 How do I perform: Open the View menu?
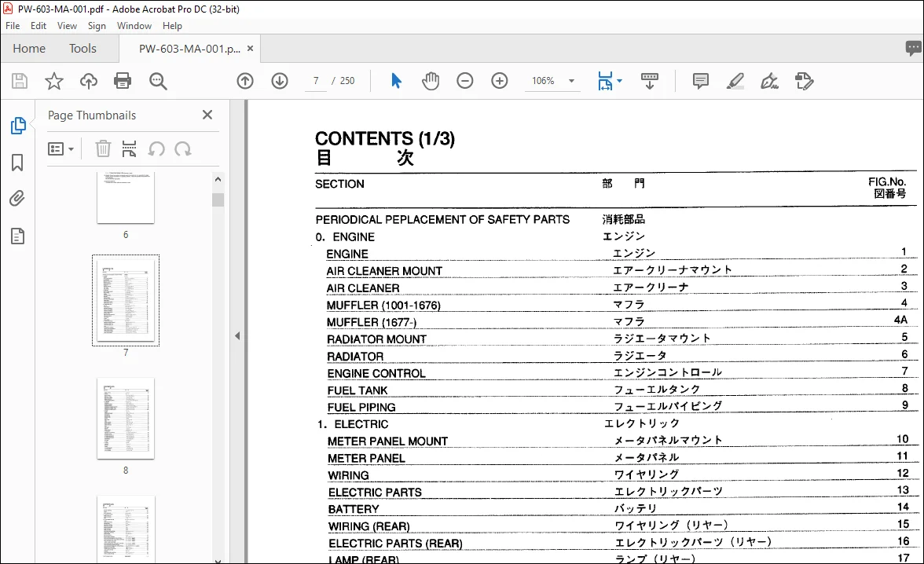(x=68, y=26)
